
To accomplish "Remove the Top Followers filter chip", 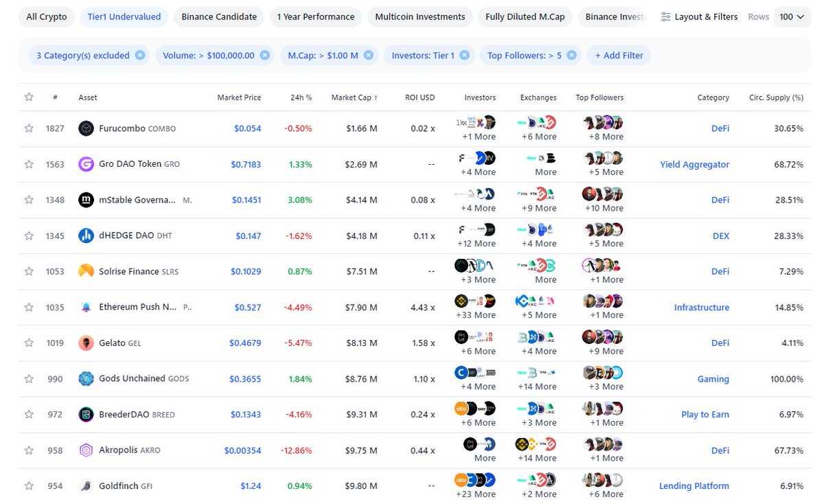I will point(572,55).
